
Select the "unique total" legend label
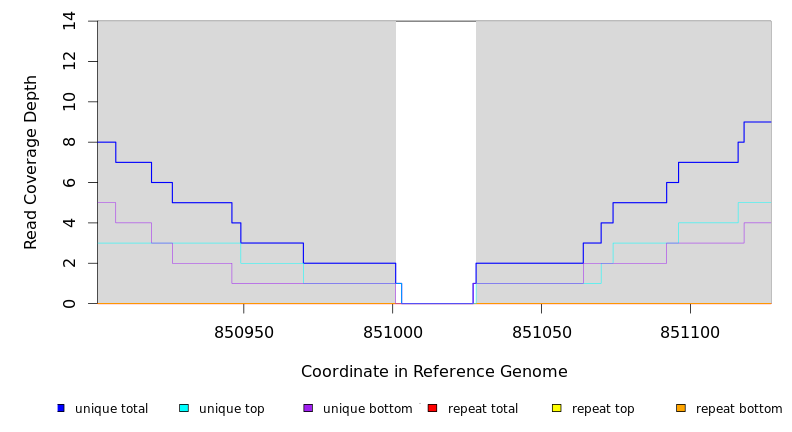111,409
